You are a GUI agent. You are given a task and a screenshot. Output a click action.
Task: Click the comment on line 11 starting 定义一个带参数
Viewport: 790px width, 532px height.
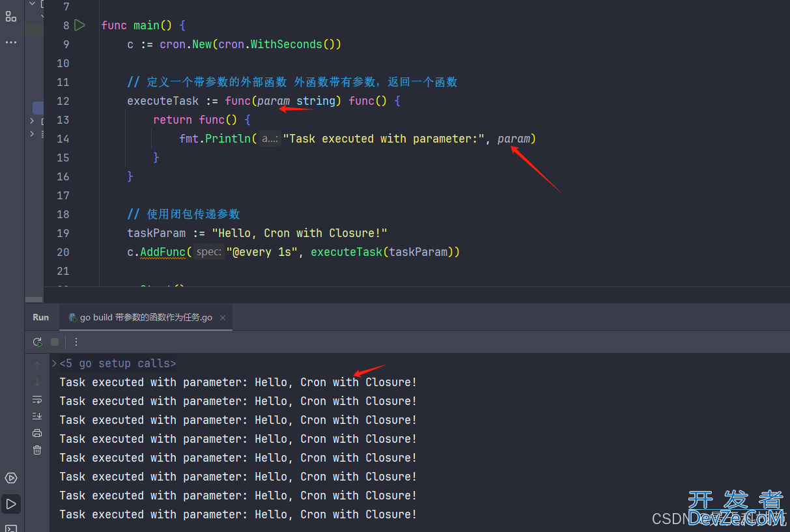click(292, 82)
